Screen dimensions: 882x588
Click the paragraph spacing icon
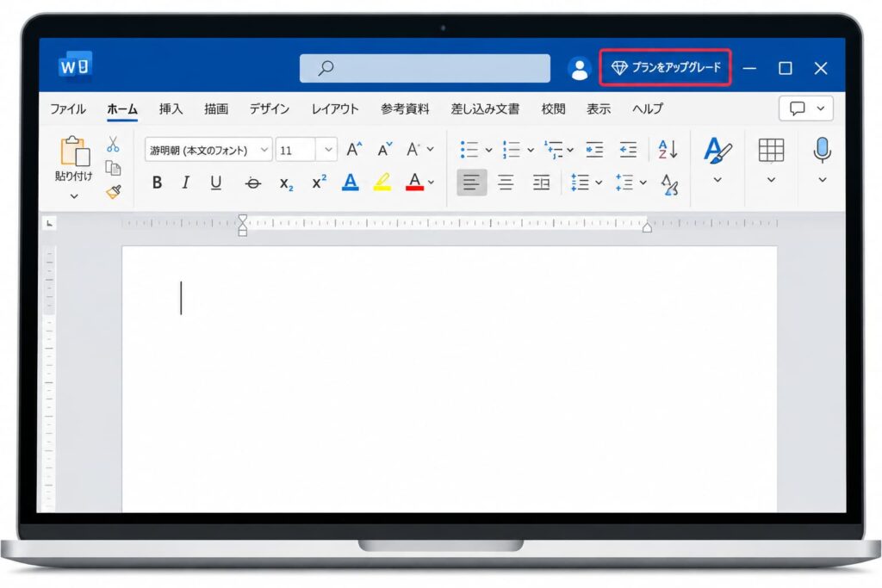coord(624,183)
